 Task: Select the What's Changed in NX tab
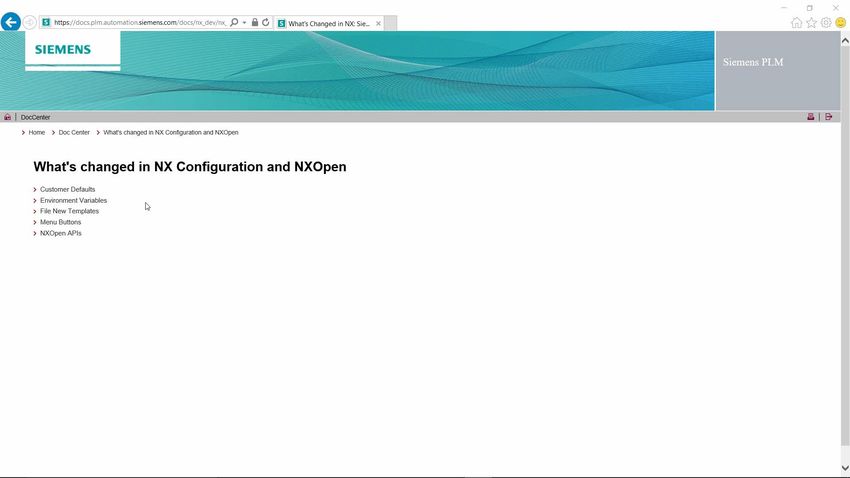325,23
